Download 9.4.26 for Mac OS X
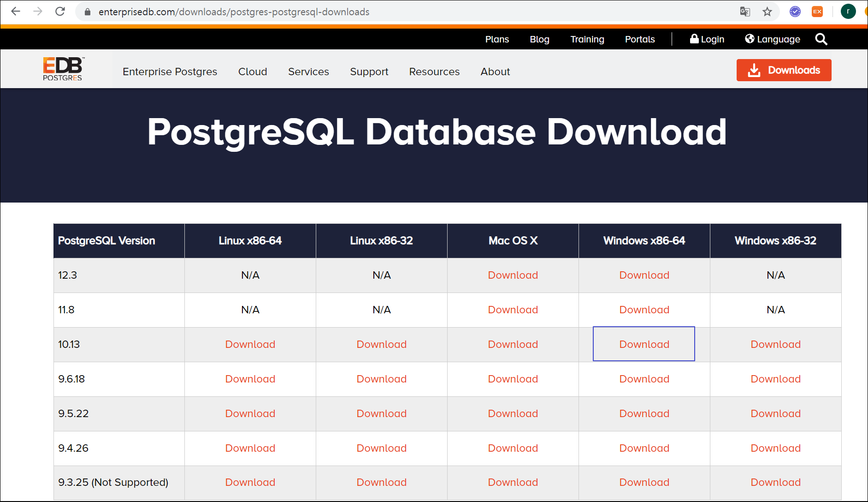This screenshot has height=502, width=868. pos(513,448)
